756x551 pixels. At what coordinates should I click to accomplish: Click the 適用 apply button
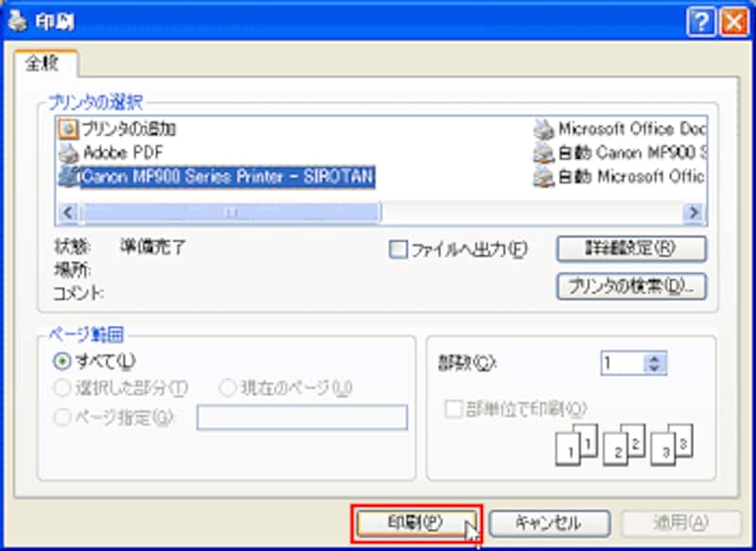pyautogui.click(x=680, y=524)
